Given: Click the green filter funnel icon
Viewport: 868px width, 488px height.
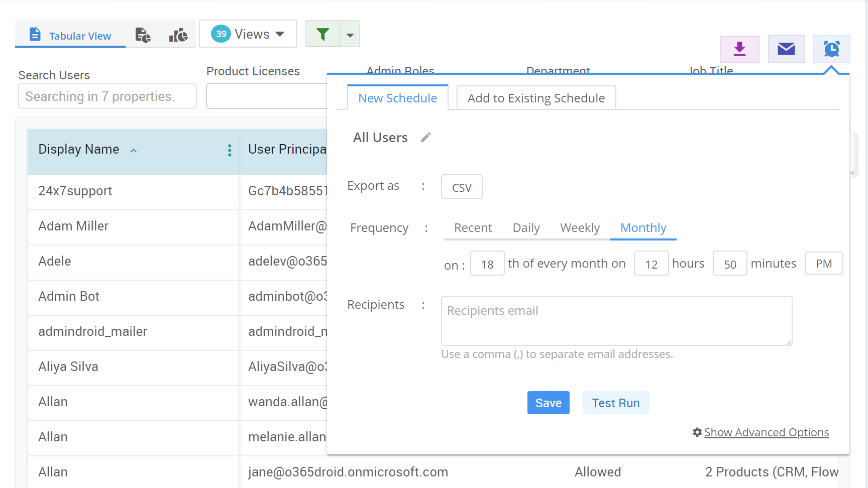Looking at the screenshot, I should [322, 34].
